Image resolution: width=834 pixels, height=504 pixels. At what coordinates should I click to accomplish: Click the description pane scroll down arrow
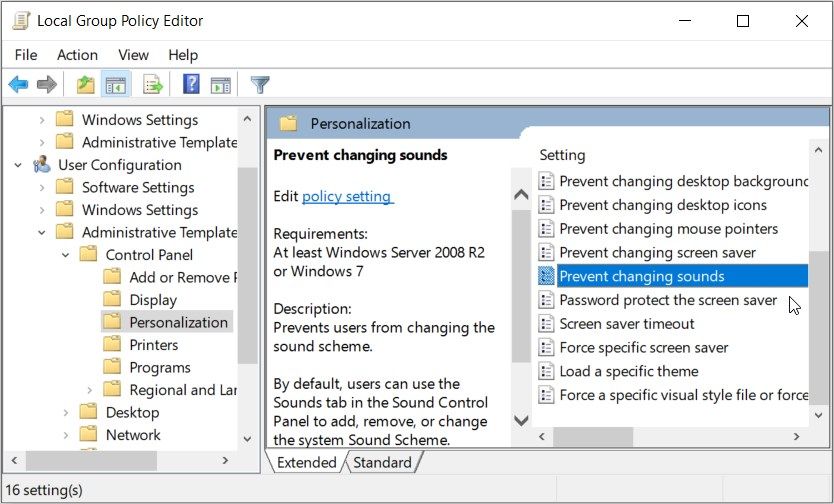click(520, 420)
